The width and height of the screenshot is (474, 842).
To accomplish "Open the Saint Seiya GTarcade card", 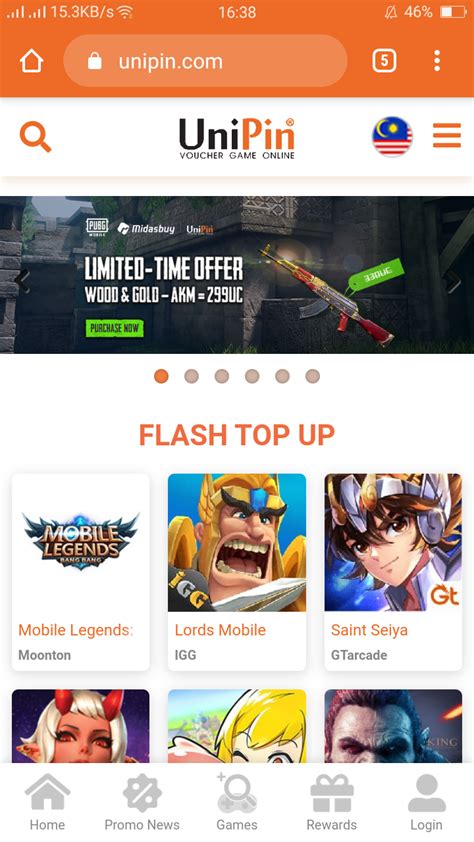I will [393, 572].
